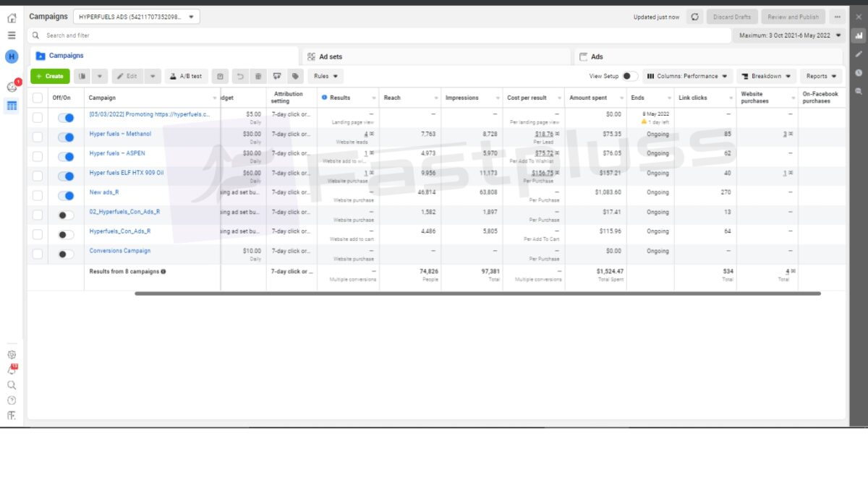
Task: Click the Refresh icon next to Updated just now
Action: [694, 17]
